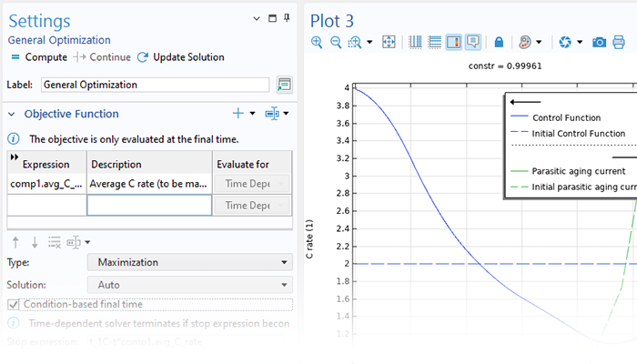Open the dropdown beside insert-expression icon below table
This screenshot has height=364, width=637.
click(x=87, y=243)
